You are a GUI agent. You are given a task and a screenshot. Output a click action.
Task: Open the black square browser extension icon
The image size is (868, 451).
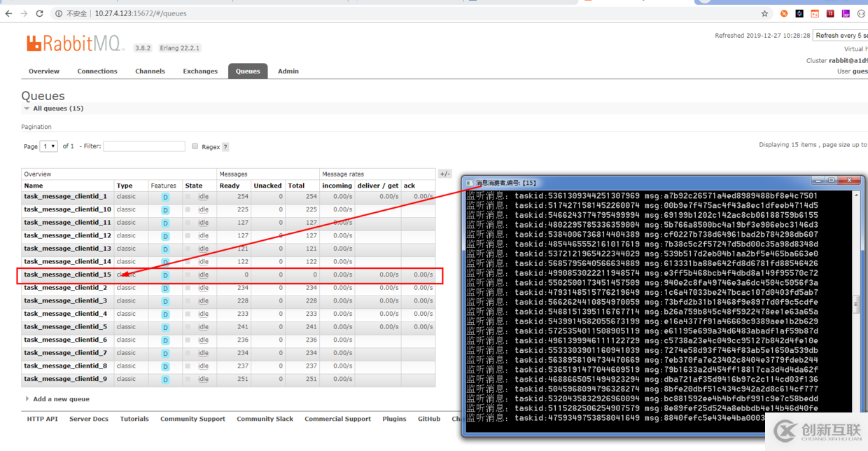tap(799, 13)
